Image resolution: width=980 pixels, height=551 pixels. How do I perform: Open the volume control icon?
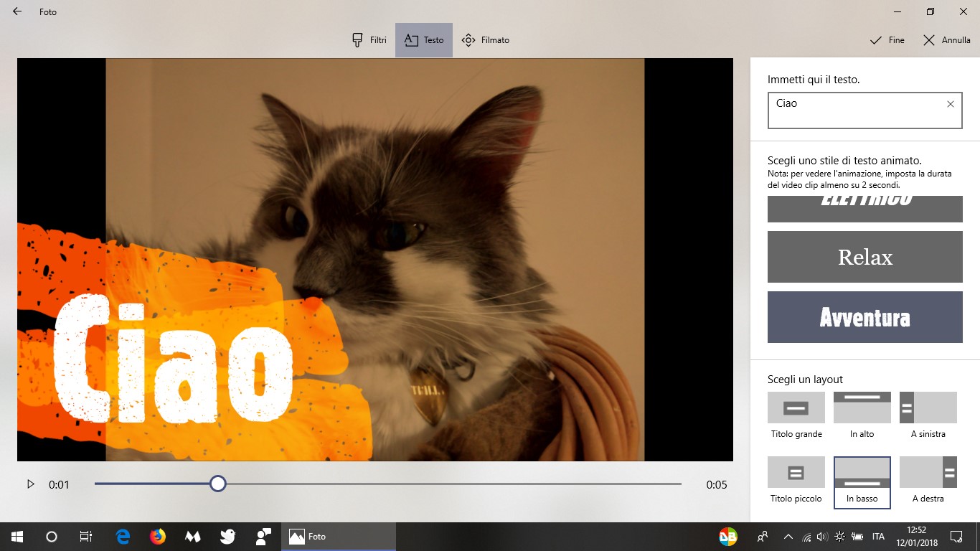click(822, 537)
